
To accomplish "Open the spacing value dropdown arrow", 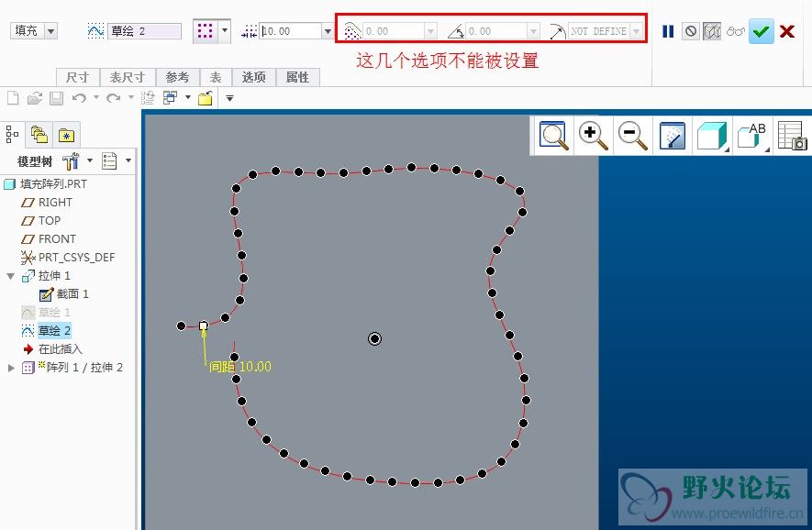I will 328,31.
